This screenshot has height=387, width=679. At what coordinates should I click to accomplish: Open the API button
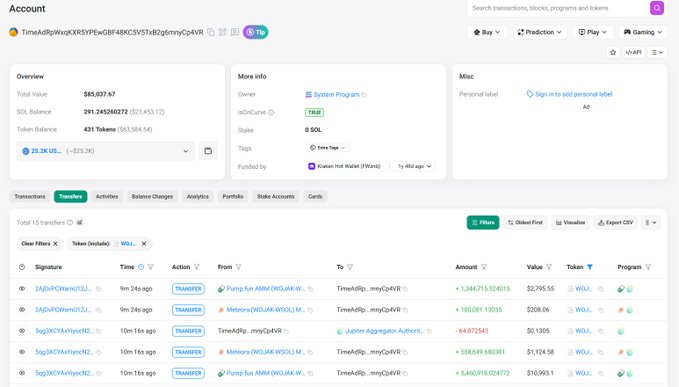point(634,52)
